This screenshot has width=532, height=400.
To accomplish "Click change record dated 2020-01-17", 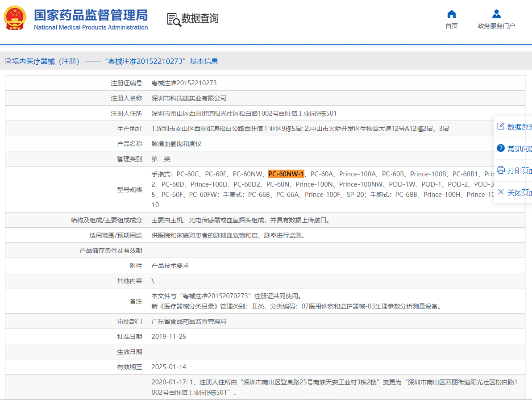I will pyautogui.click(x=335, y=387).
